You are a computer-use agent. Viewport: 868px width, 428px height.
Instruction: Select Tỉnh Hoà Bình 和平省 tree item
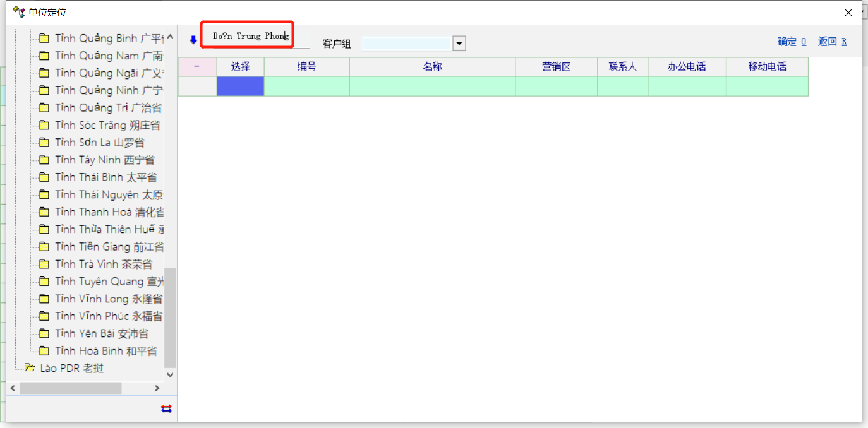pos(105,351)
